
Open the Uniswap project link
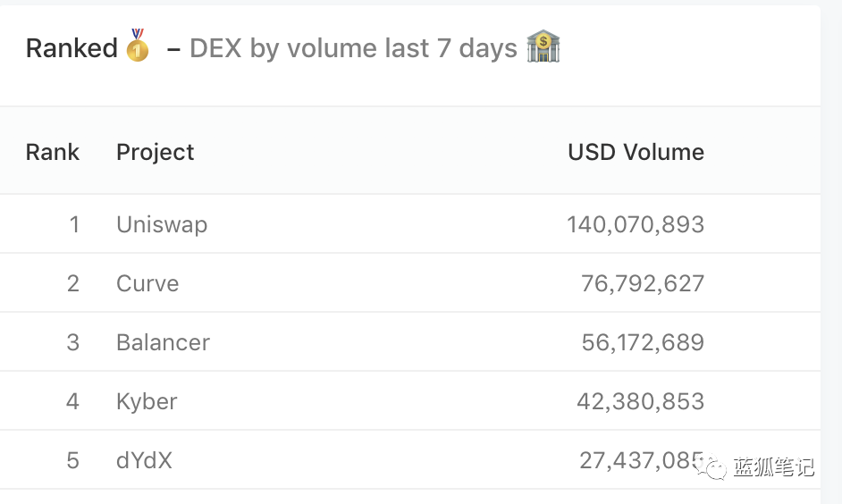coord(162,224)
